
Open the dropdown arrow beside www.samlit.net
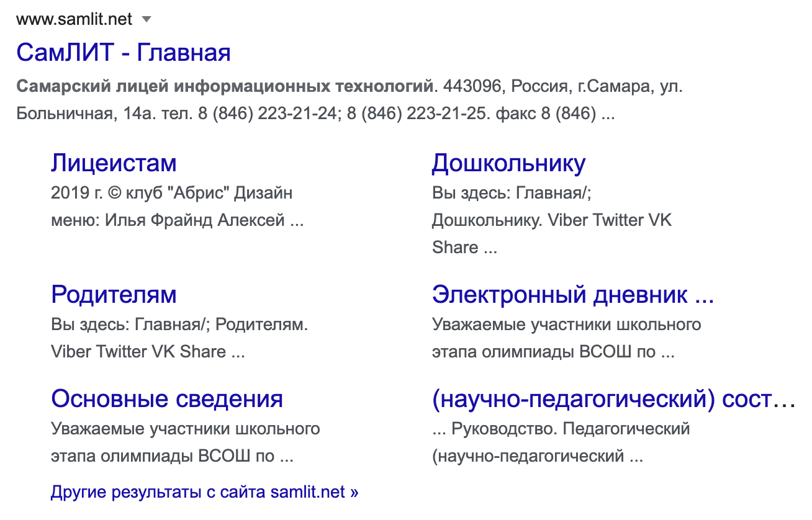click(x=147, y=19)
